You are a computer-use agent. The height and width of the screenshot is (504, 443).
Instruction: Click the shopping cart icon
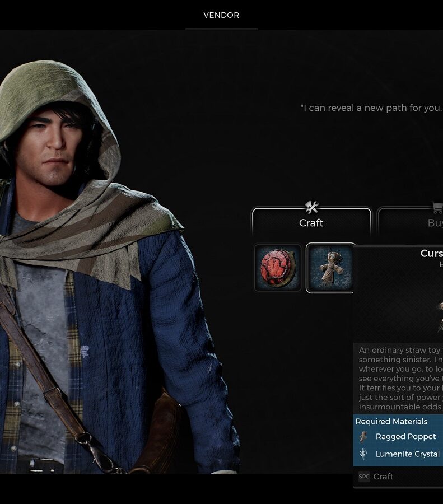click(x=437, y=208)
